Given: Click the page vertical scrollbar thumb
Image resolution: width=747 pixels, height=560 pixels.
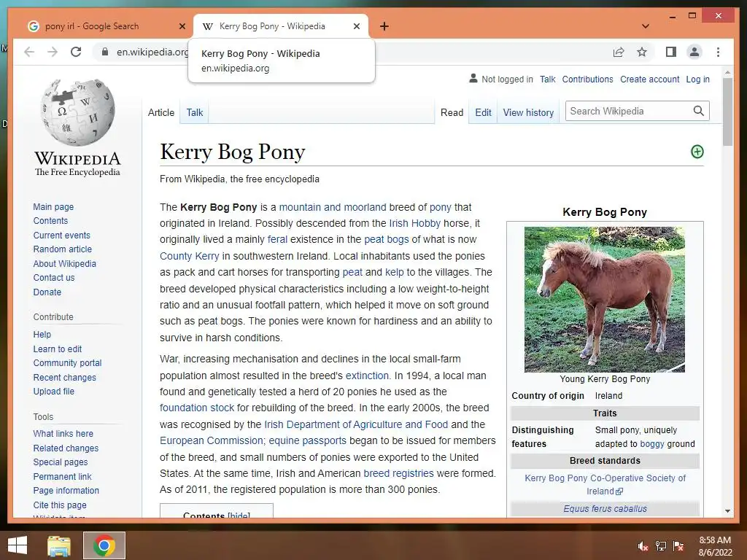Looking at the screenshot, I should [727, 112].
